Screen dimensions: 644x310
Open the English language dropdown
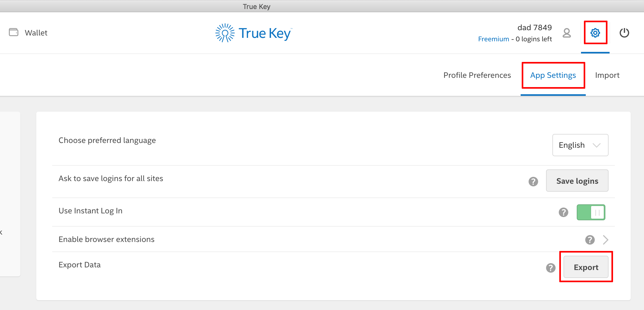pyautogui.click(x=580, y=145)
